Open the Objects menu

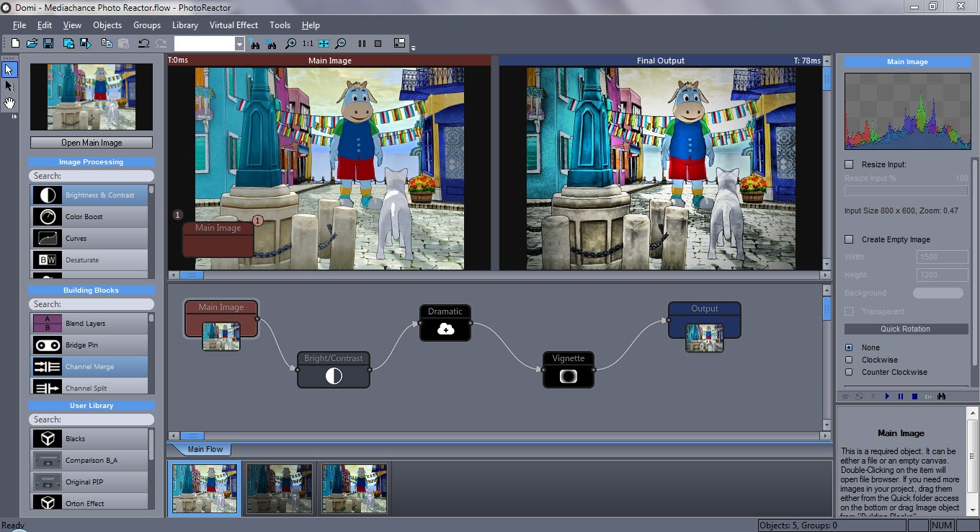(107, 25)
